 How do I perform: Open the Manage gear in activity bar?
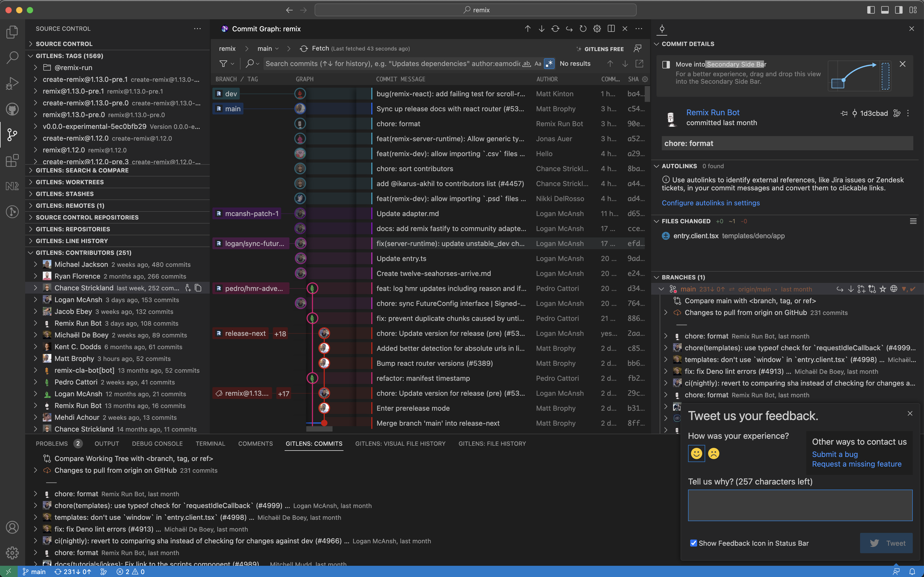[12, 553]
